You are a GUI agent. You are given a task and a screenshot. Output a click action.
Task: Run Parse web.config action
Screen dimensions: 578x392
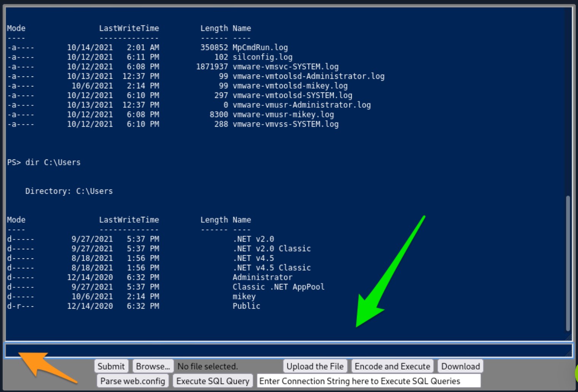[132, 381]
